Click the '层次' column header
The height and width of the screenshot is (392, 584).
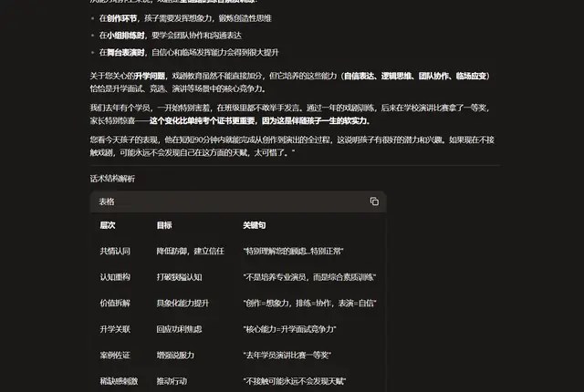point(108,225)
